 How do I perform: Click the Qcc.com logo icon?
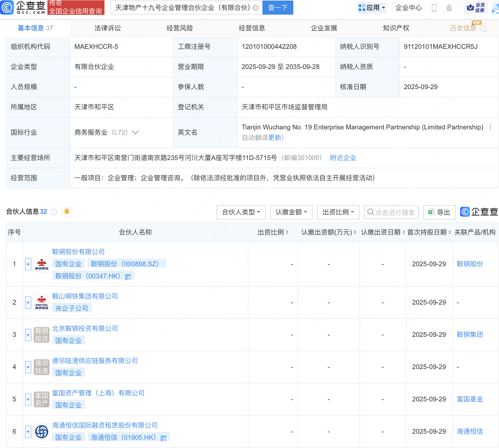7,7
